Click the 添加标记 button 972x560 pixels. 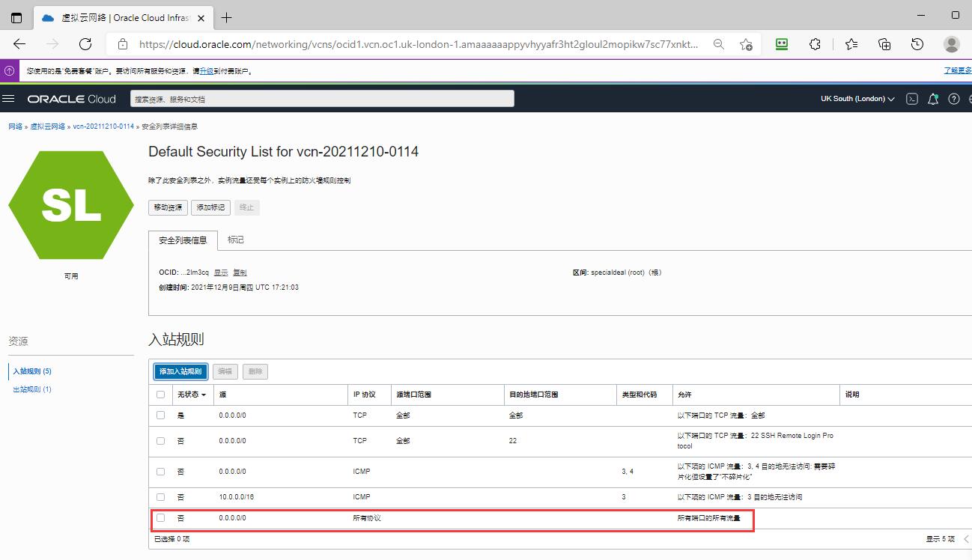210,207
